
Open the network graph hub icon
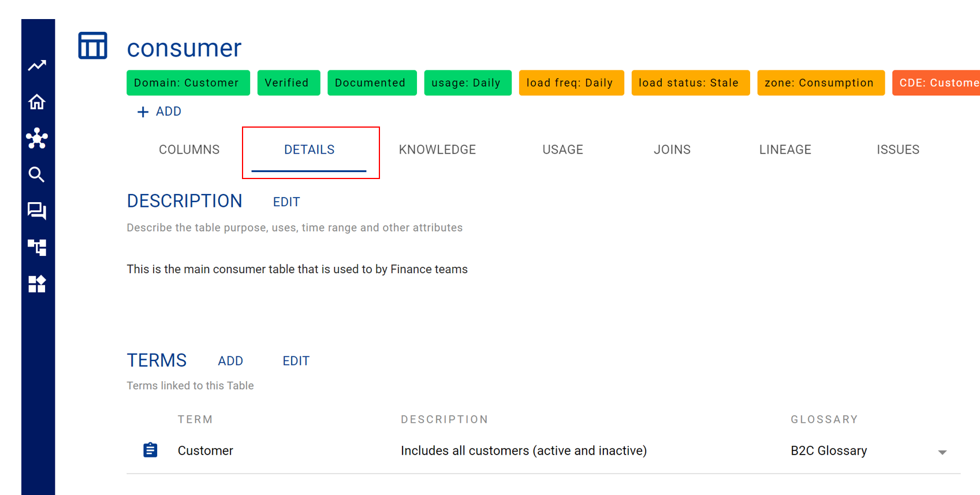tap(37, 139)
